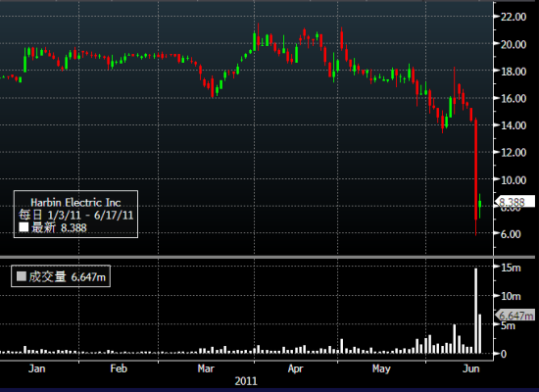The image size is (539, 392).
Task: Click the Jan label on the time axis
Action: (37, 368)
